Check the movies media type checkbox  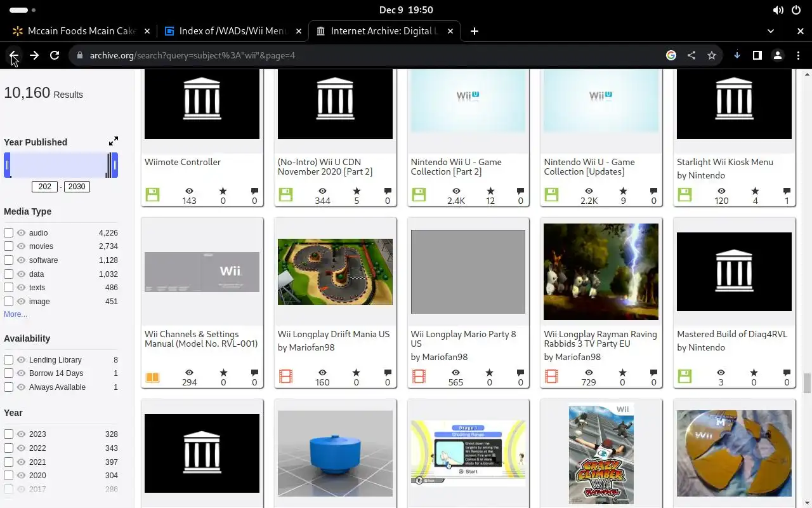tap(9, 246)
